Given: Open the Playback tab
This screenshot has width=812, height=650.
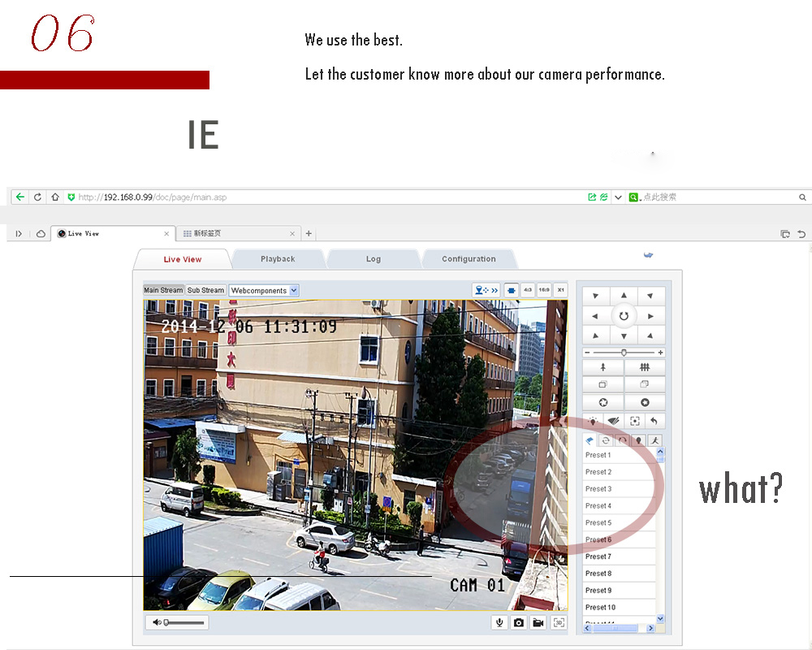Looking at the screenshot, I should tap(278, 259).
